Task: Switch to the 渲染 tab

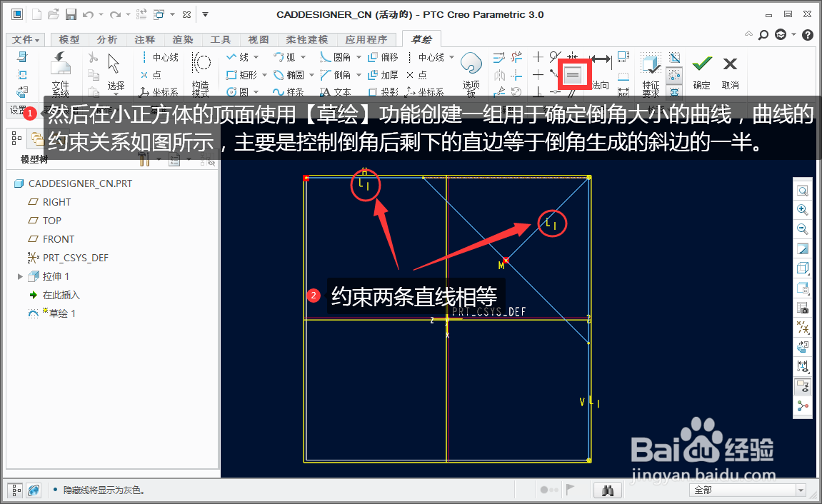Action: pyautogui.click(x=182, y=39)
